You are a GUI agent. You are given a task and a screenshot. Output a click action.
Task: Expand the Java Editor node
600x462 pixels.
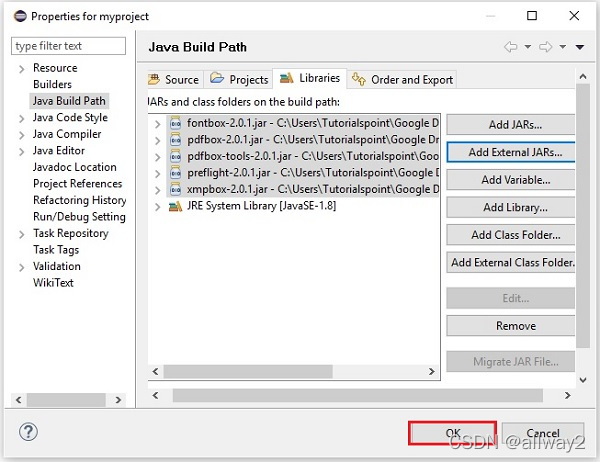coord(22,152)
